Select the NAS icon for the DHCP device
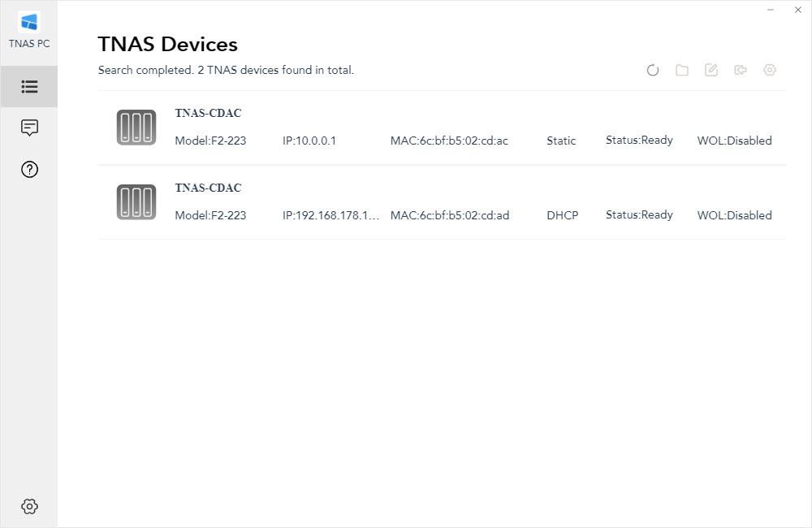812x528 pixels. [x=136, y=201]
